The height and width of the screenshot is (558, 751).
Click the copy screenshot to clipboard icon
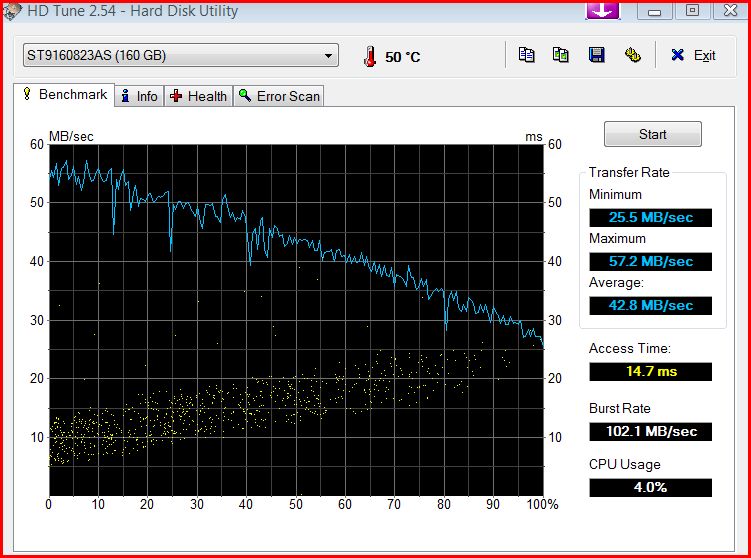click(x=561, y=55)
